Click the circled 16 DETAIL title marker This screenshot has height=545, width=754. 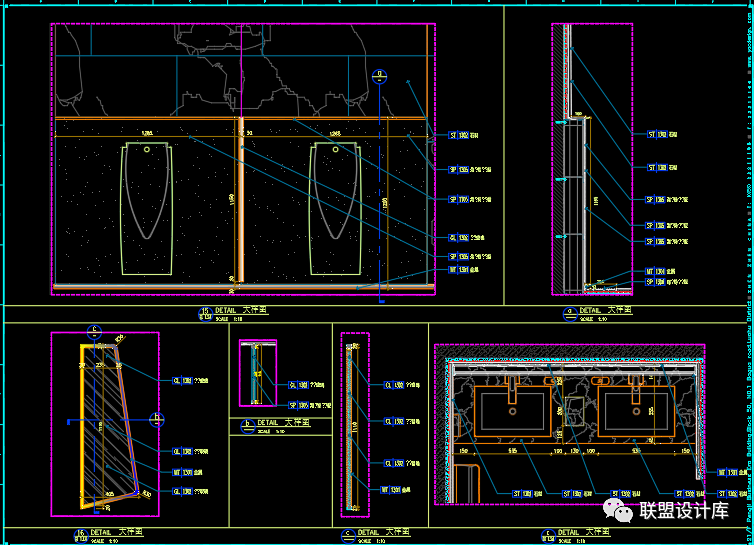coord(82,535)
